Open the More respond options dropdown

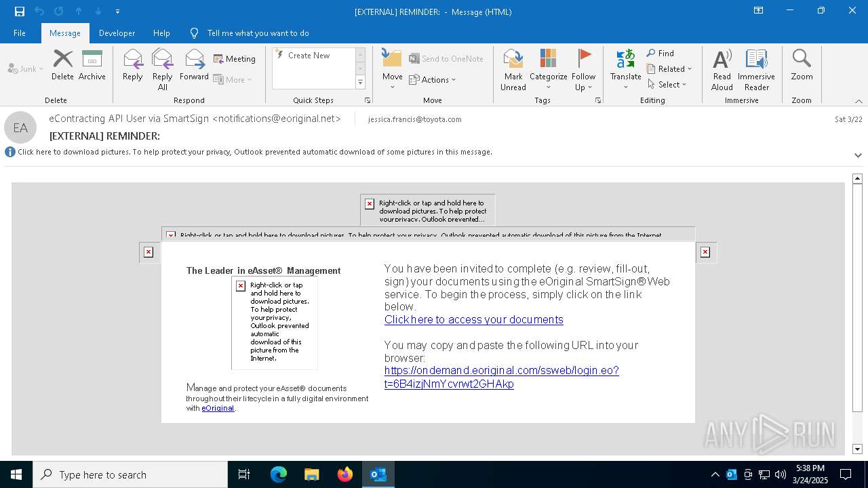pos(233,79)
